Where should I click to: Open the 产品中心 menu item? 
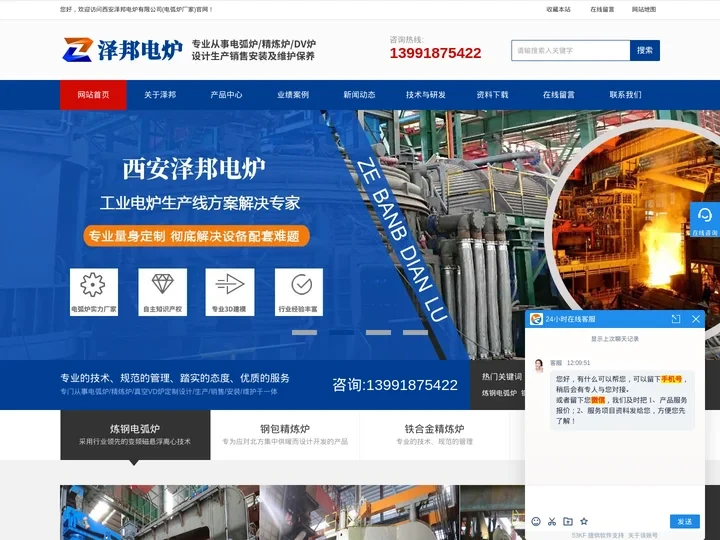tap(226, 95)
